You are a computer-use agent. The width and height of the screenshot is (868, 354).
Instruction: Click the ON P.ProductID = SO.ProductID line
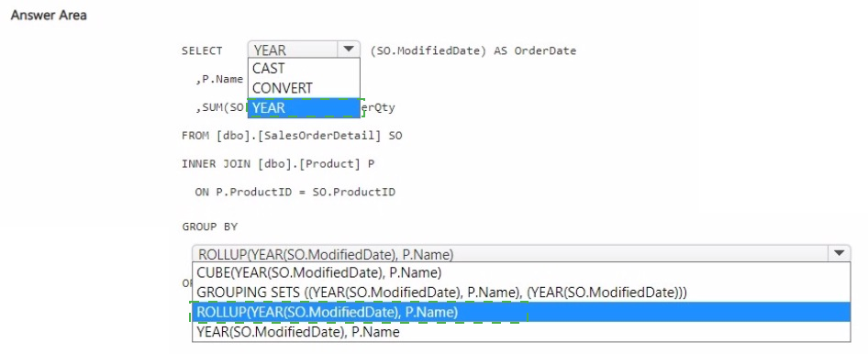[295, 192]
